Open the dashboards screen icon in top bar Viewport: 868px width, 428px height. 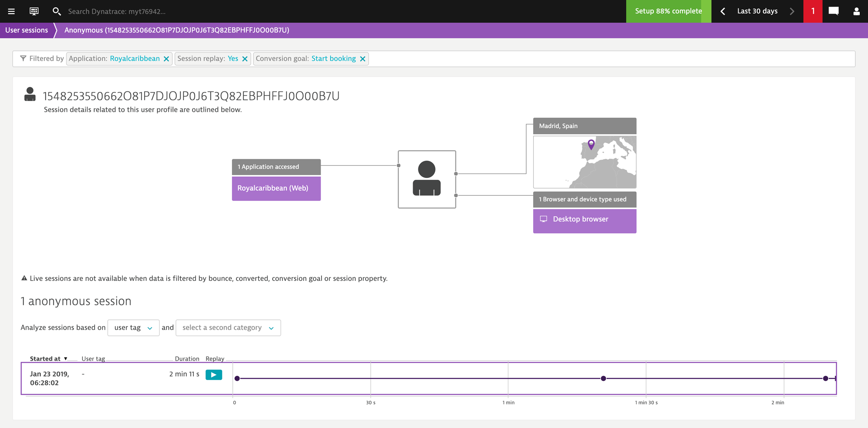tap(33, 11)
